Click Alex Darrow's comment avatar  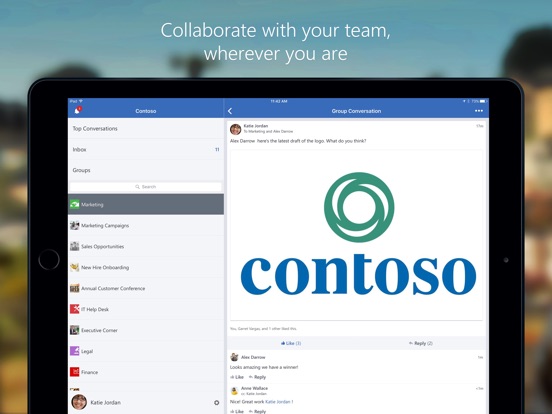(234, 357)
